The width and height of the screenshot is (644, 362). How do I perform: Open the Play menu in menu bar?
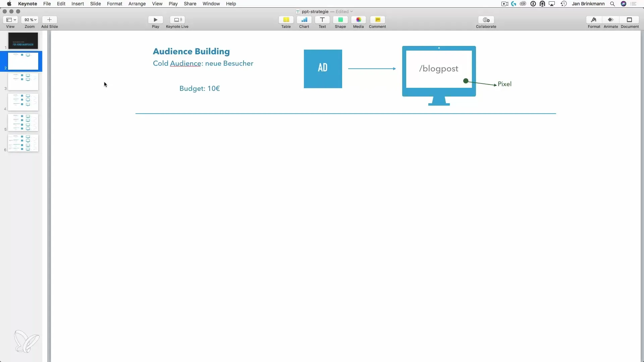(x=173, y=4)
